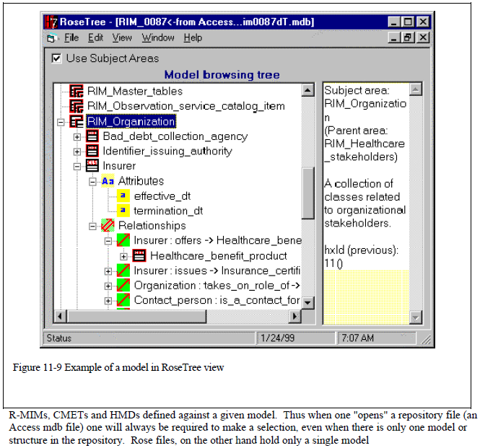Click the Contact_person is_a_contact_for relationship icon

click(123, 300)
